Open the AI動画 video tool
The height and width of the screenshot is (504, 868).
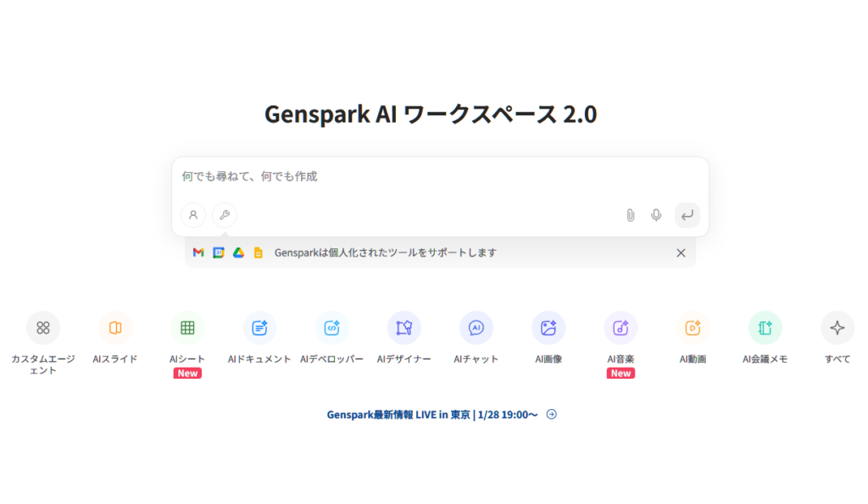(693, 328)
